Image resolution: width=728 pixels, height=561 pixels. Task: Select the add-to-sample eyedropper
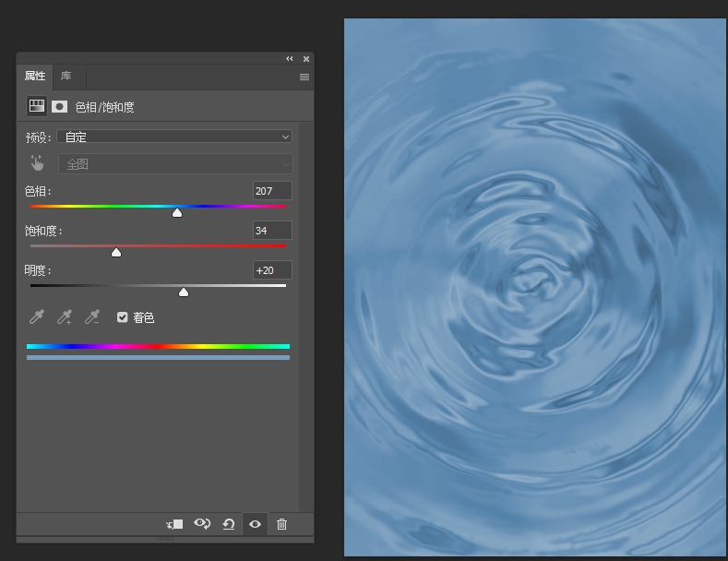[65, 316]
